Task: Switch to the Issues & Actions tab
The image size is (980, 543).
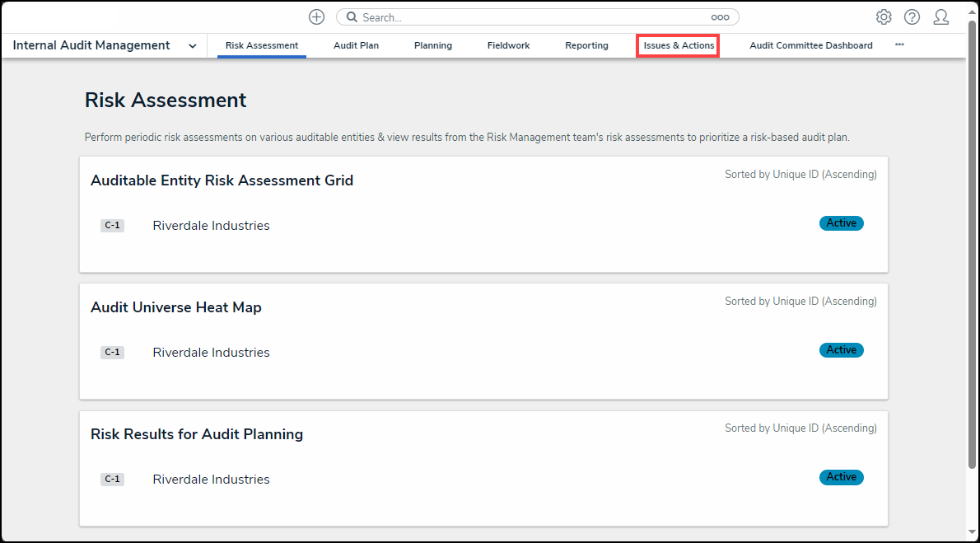Action: pos(679,45)
